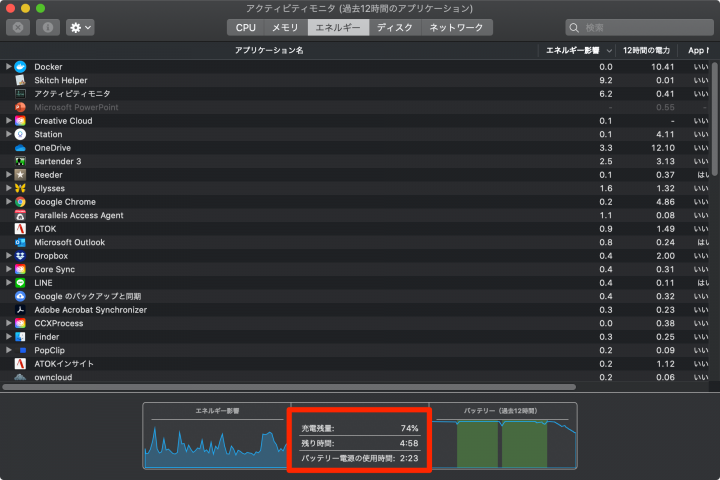Click the 残り時間 4:58 readout
Screen dimensions: 720x480
(360, 443)
